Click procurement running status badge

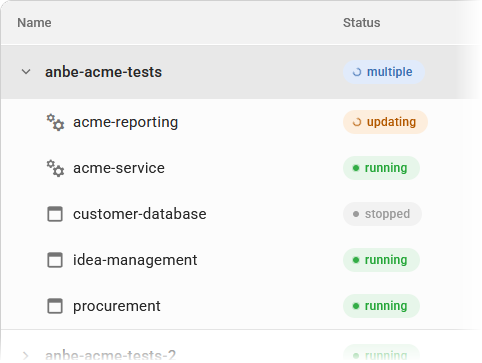pos(381,306)
